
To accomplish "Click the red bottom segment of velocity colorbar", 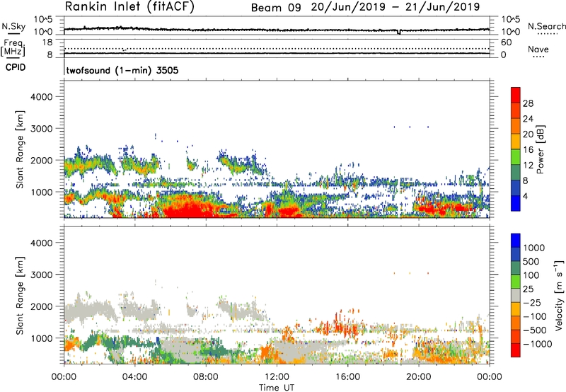I will coord(516,350).
